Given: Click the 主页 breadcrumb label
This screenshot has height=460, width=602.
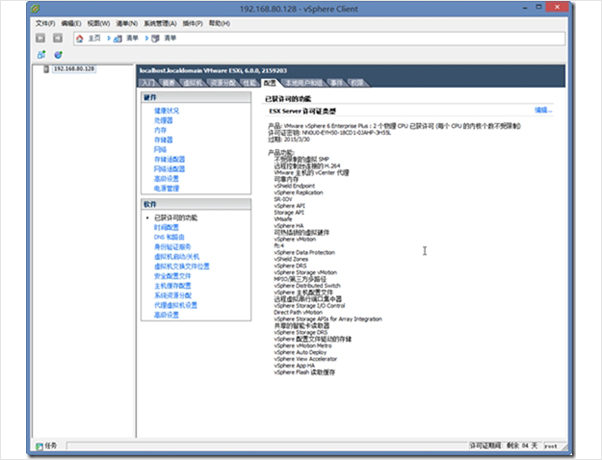Looking at the screenshot, I should pyautogui.click(x=94, y=38).
